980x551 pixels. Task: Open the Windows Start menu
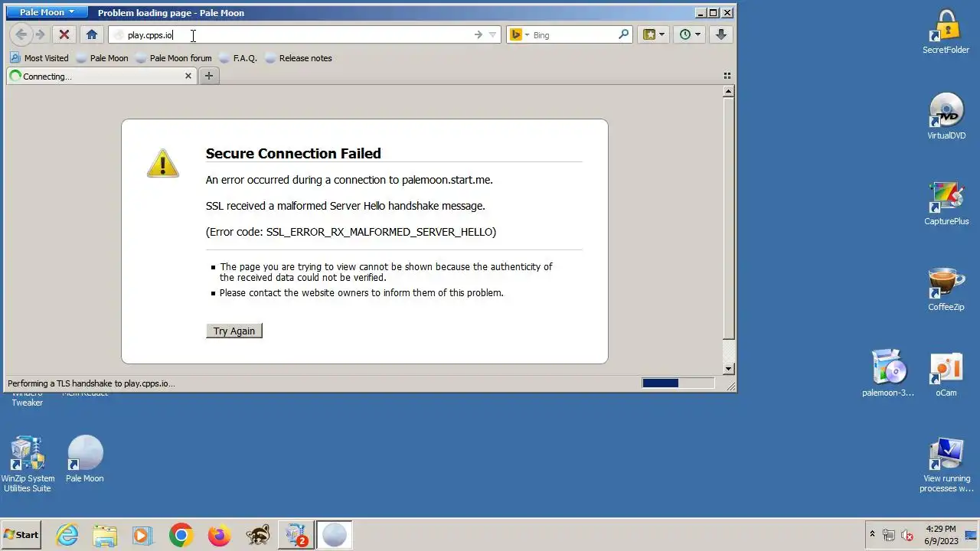click(x=21, y=535)
